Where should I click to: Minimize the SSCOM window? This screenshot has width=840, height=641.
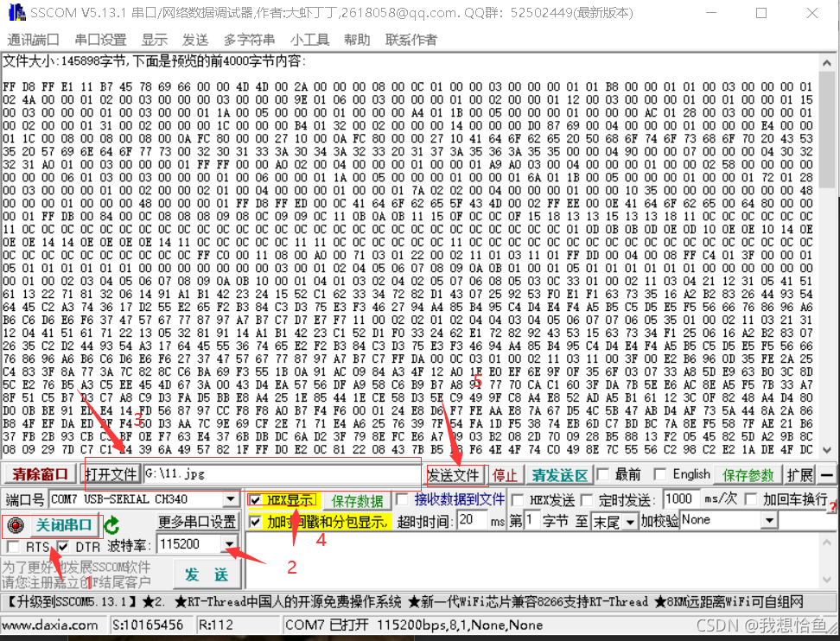tap(711, 13)
